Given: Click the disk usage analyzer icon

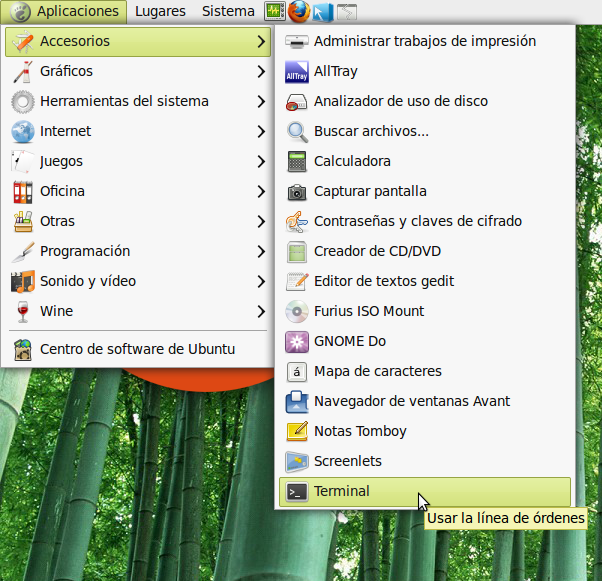Looking at the screenshot, I should coord(297,102).
